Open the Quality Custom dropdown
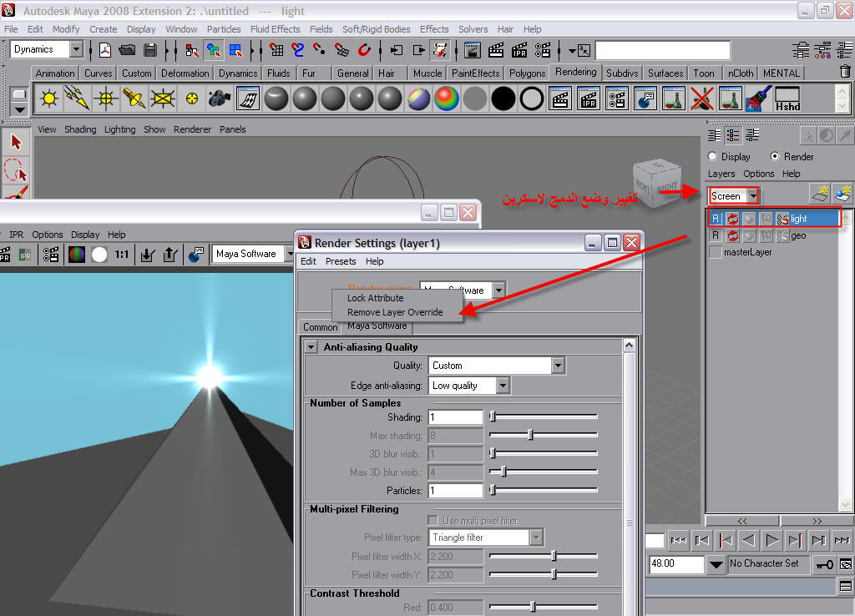The height and width of the screenshot is (616, 855). [557, 366]
